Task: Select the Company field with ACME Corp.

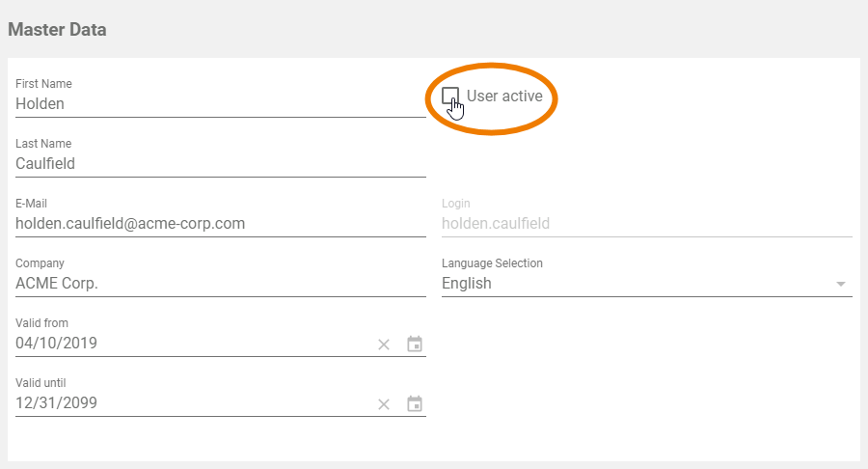Action: point(220,284)
